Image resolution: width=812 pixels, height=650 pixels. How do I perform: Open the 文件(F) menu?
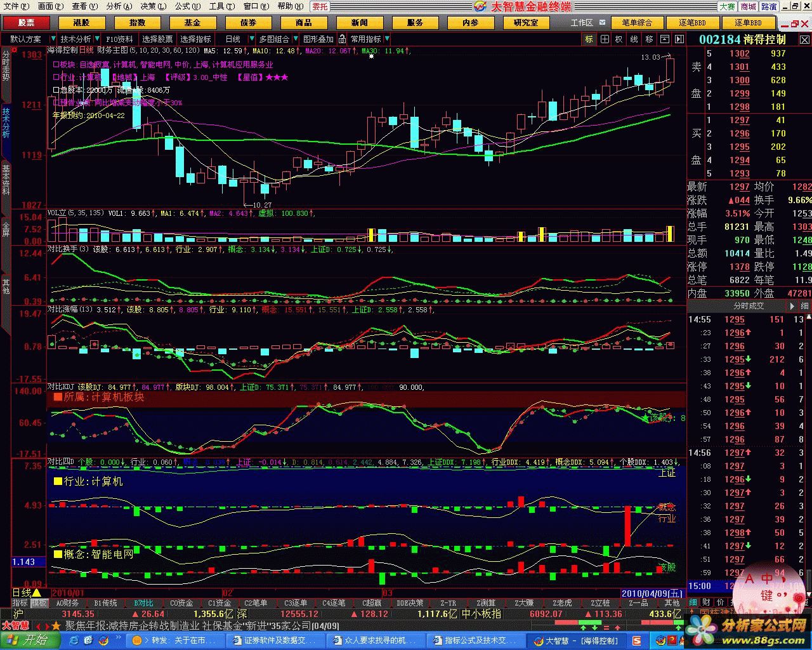click(16, 6)
